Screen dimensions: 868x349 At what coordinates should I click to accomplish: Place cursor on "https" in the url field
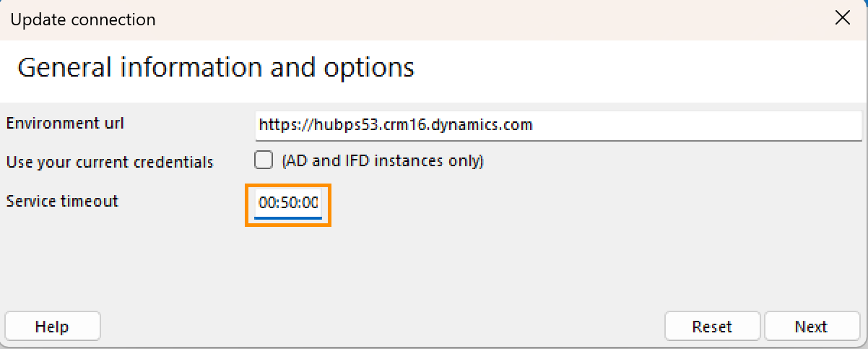(x=274, y=125)
